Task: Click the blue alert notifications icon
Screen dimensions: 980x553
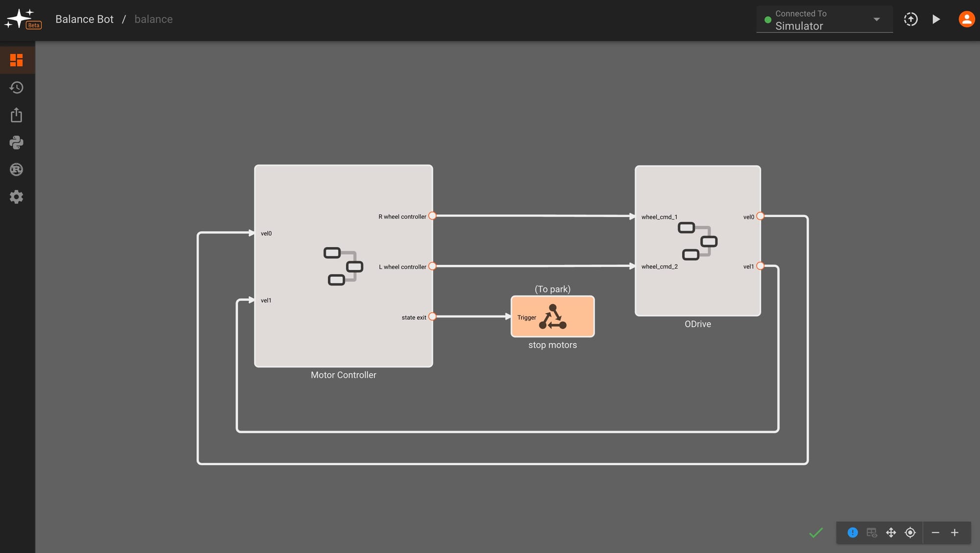Action: (853, 532)
